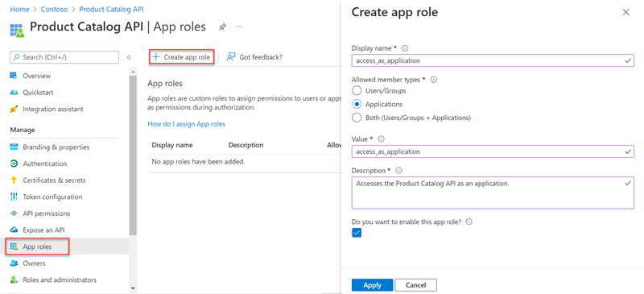Viewport: 644px width, 294px height.
Task: Click the Integration assistant rocket icon
Action: (14, 109)
